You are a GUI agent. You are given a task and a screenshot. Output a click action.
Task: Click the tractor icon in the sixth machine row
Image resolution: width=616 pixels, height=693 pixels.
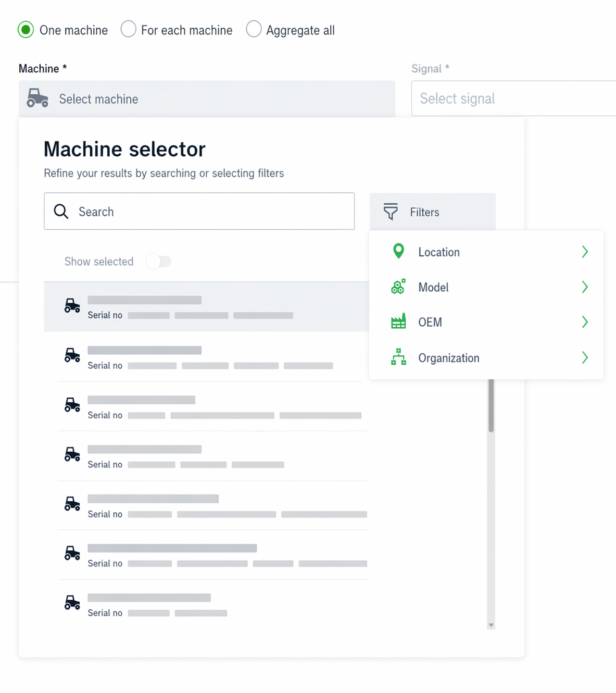[72, 553]
